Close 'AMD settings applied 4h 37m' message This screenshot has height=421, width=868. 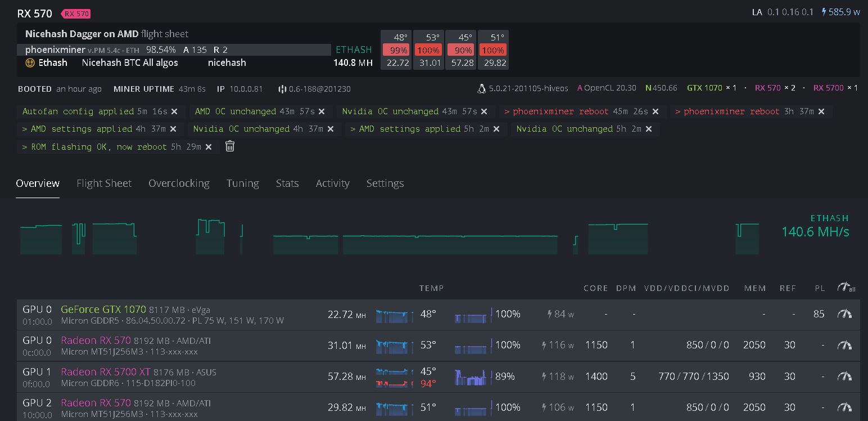tap(173, 129)
